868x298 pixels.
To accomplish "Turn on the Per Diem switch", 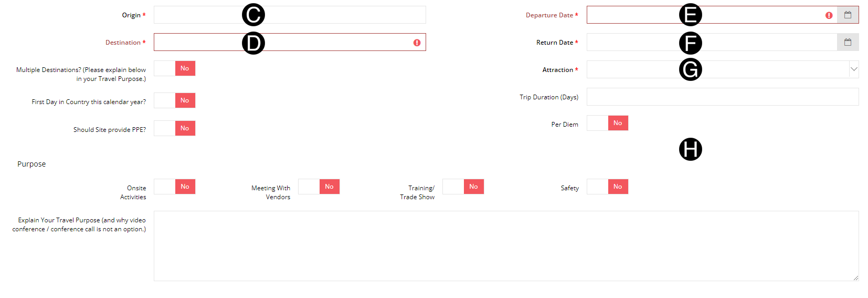I will [608, 123].
